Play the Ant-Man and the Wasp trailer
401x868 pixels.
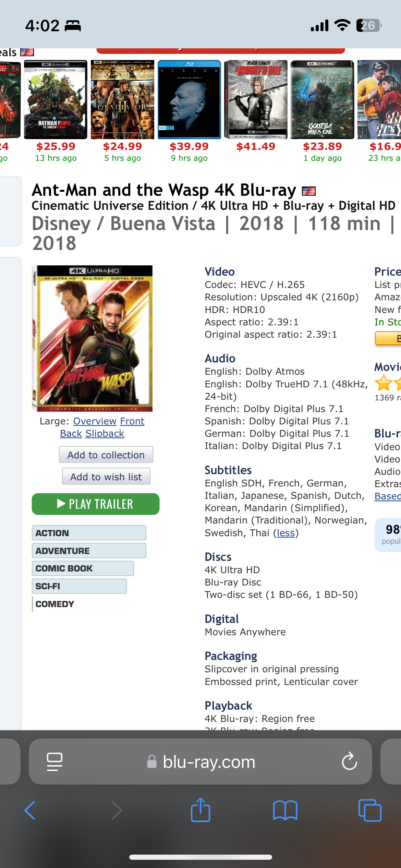pos(96,504)
